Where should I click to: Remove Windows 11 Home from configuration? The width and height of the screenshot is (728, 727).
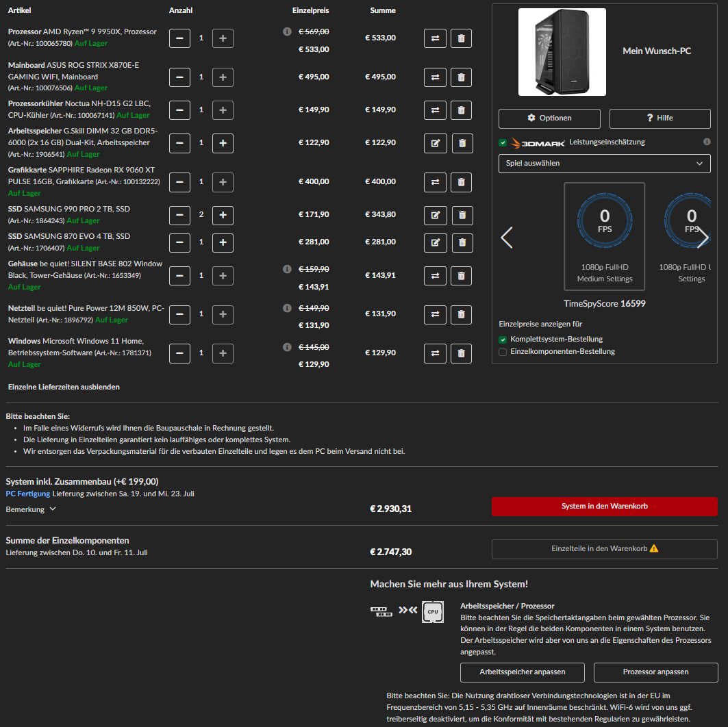point(461,353)
